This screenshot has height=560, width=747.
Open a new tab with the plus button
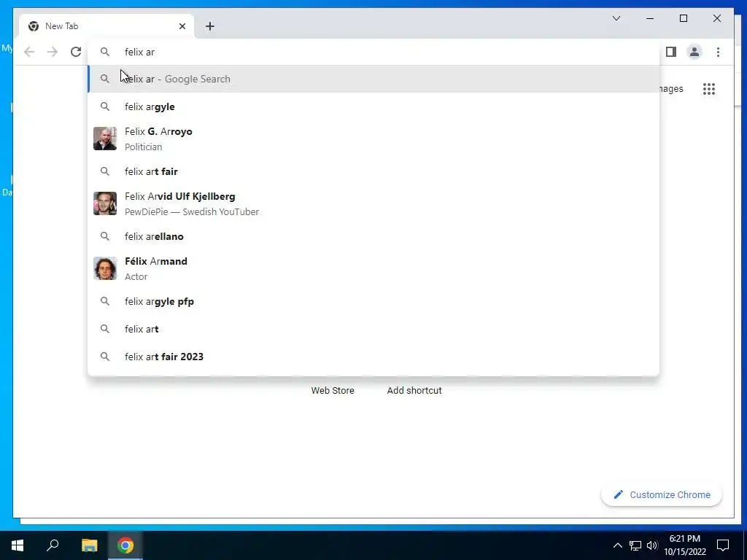pyautogui.click(x=210, y=26)
